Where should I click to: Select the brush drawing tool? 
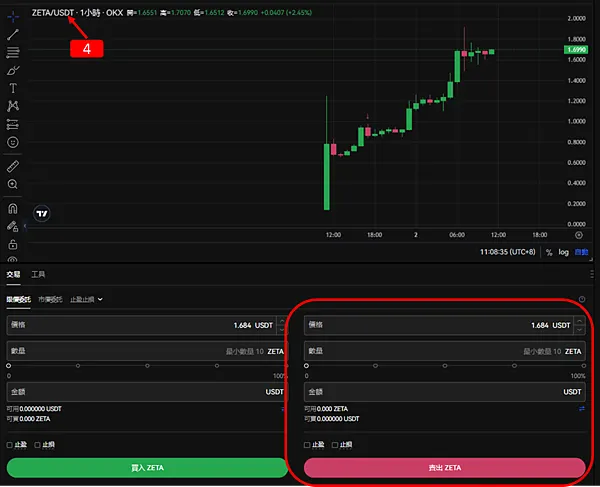coord(13,70)
